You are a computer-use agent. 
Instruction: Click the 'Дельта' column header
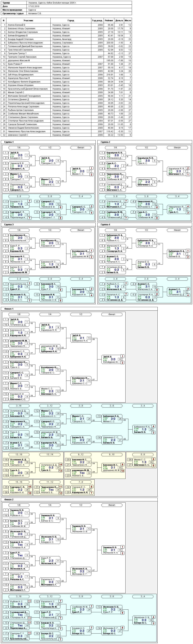pyautogui.click(x=119, y=21)
